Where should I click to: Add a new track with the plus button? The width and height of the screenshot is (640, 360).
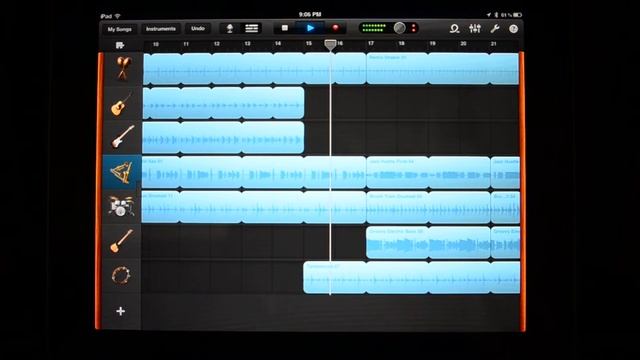click(x=120, y=311)
